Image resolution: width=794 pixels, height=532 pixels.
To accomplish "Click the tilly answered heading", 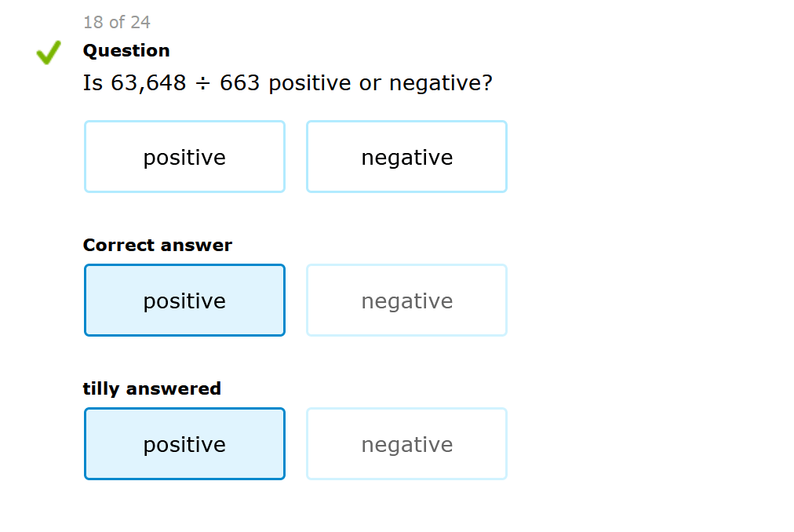I will tap(151, 389).
